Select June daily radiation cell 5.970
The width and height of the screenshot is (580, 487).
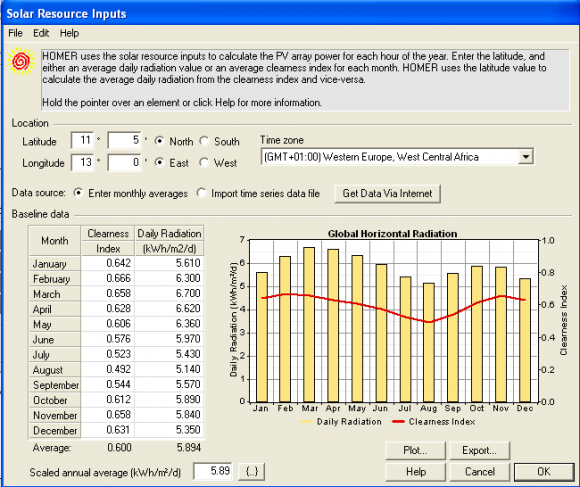tap(169, 339)
